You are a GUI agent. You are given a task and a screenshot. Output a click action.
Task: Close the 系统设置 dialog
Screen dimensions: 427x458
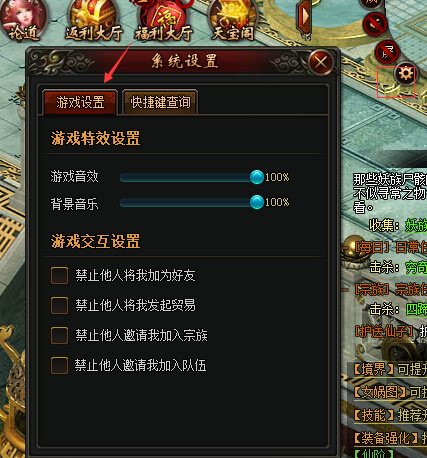coord(321,62)
